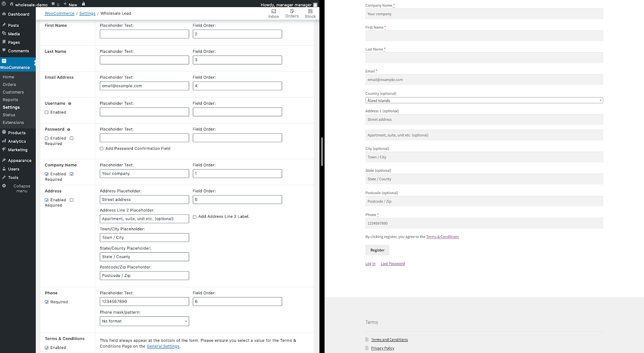Open Analytics via the bar chart icon
Viewport: 644px width, 353px height.
(x=4, y=141)
